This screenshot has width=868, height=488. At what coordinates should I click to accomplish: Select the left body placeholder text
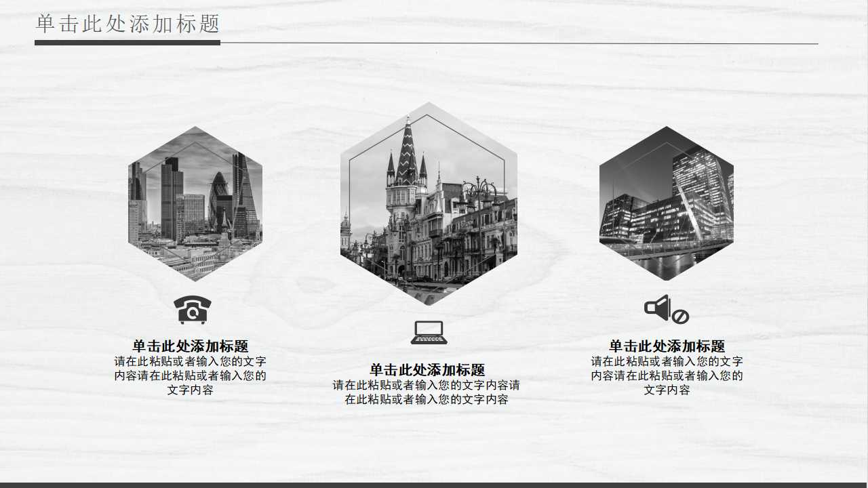click(192, 375)
